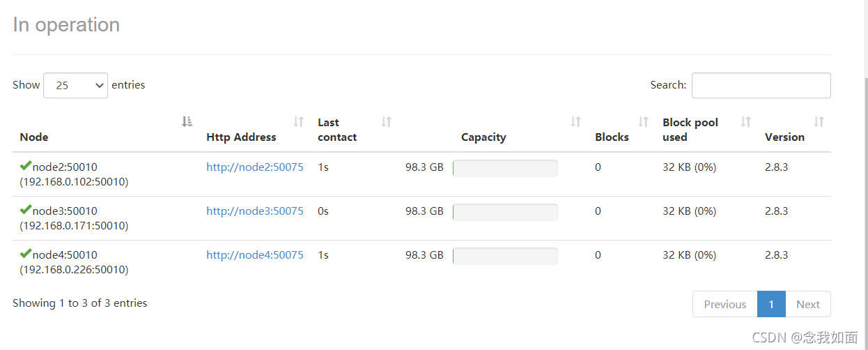Click node2 green checkmark status icon

pos(26,166)
